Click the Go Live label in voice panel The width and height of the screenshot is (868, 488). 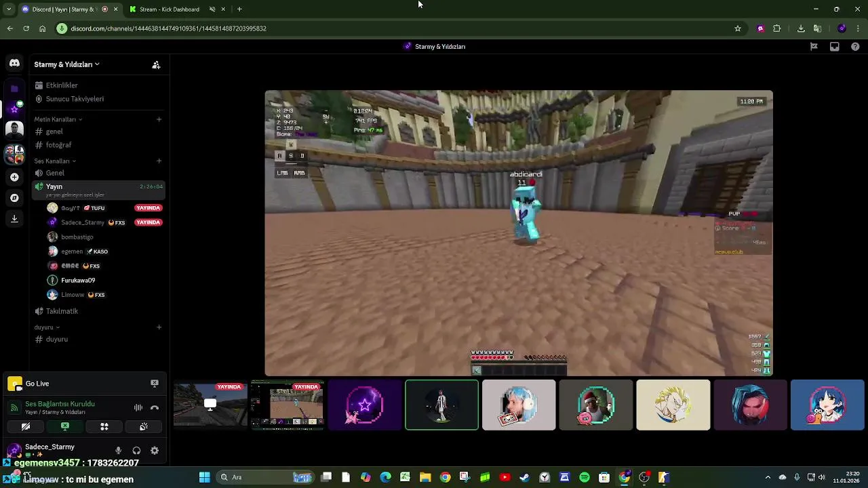pos(37,384)
